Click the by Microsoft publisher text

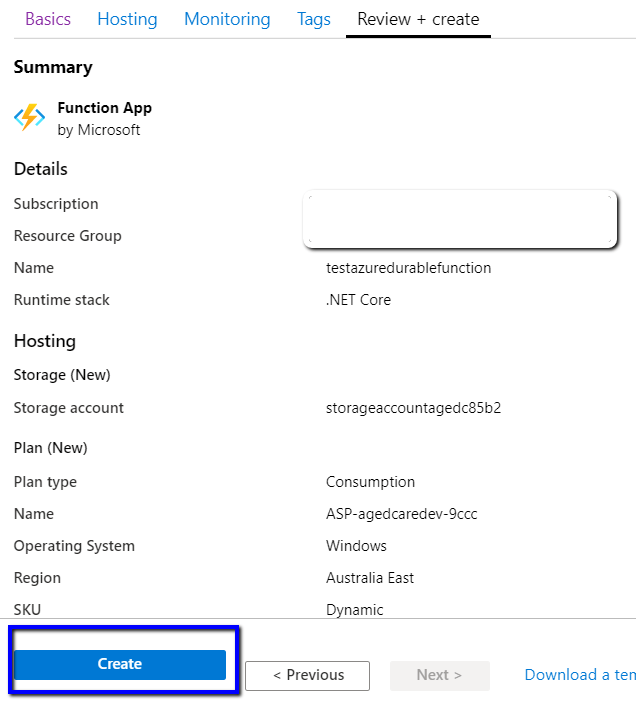(x=99, y=130)
